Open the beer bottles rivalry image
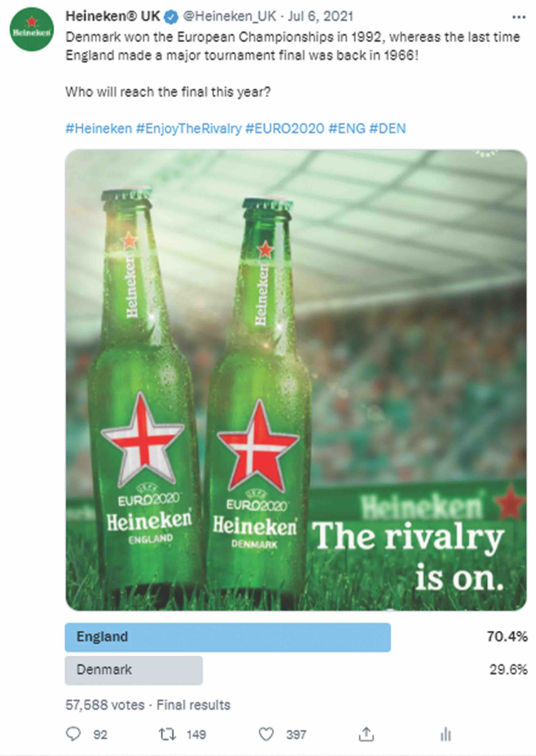 point(296,380)
